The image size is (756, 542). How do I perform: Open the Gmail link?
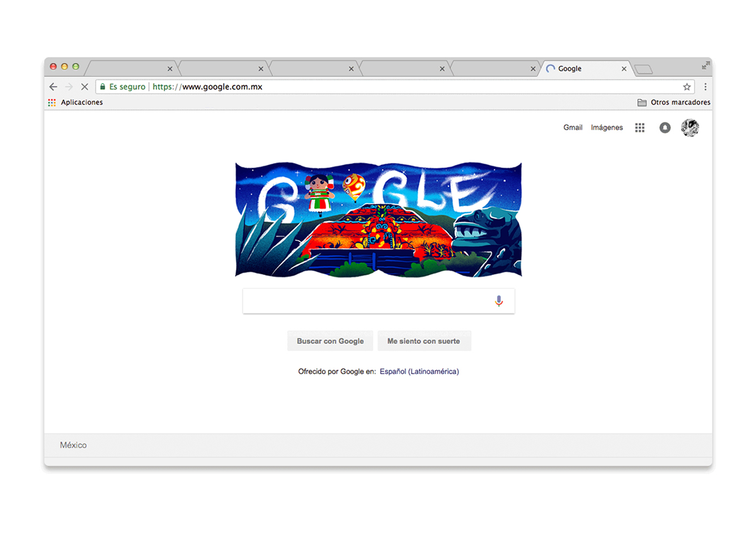pos(573,128)
